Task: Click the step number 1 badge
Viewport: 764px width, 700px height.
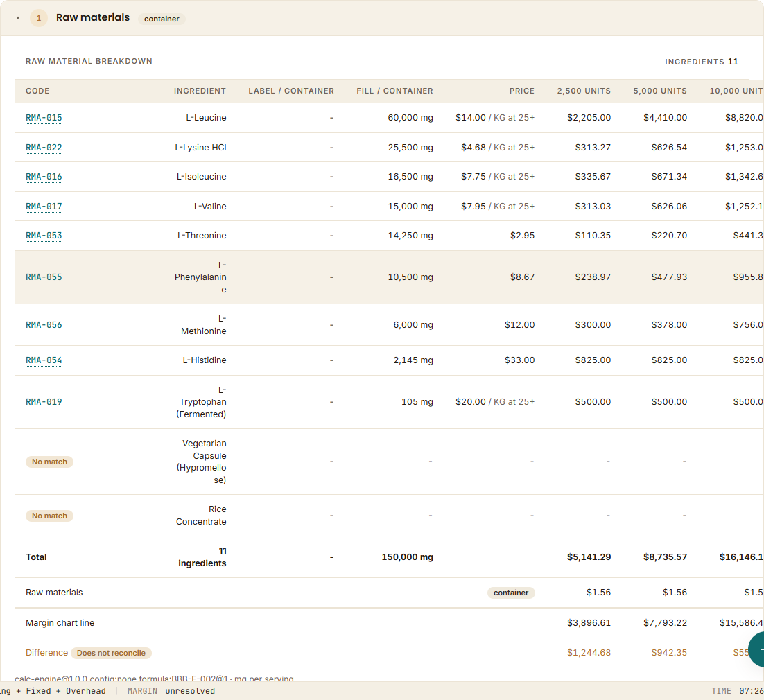Action: (x=39, y=19)
